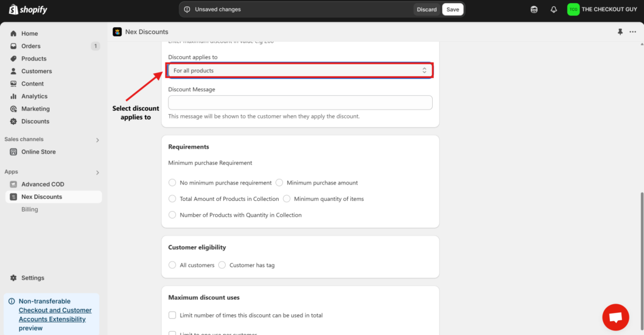Click the Nex Discounts app icon in header
The width and height of the screenshot is (644, 335).
pos(117,31)
